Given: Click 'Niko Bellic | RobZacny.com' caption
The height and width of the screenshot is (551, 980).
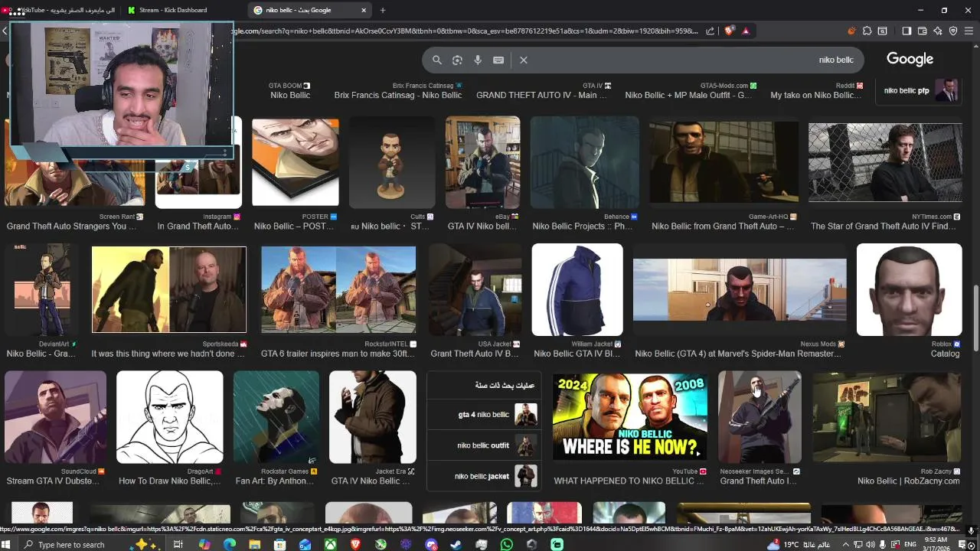Looking at the screenshot, I should (908, 481).
